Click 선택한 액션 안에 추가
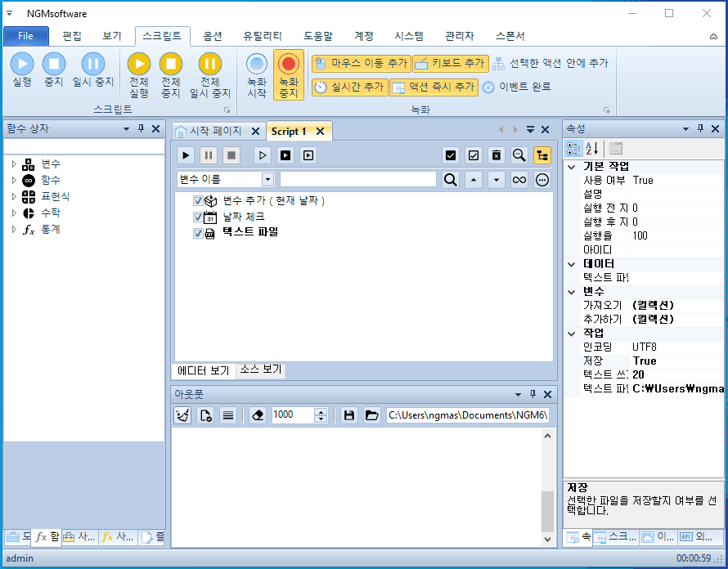The height and width of the screenshot is (569, 728). 550,63
